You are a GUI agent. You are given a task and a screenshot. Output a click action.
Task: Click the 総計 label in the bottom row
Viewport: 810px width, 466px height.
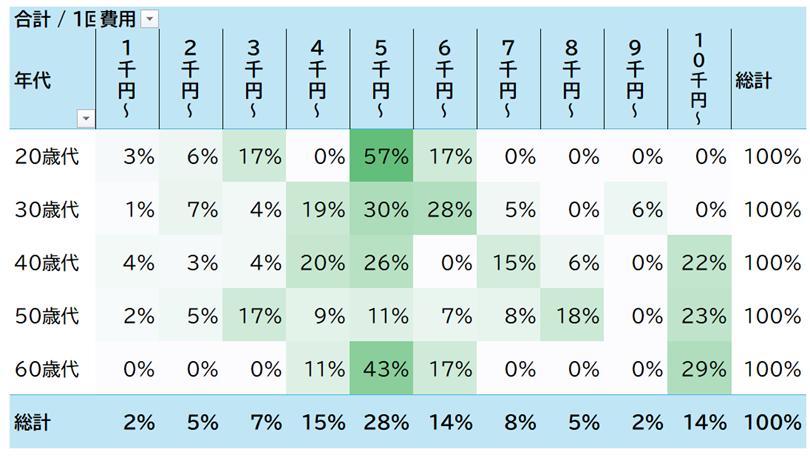coord(33,423)
